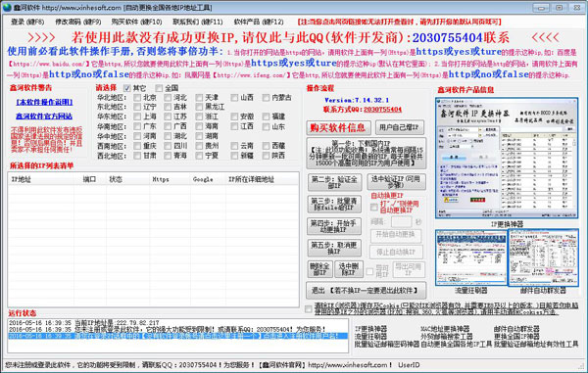Sort list by IP地址 column header
588x373 pixels.
point(40,180)
